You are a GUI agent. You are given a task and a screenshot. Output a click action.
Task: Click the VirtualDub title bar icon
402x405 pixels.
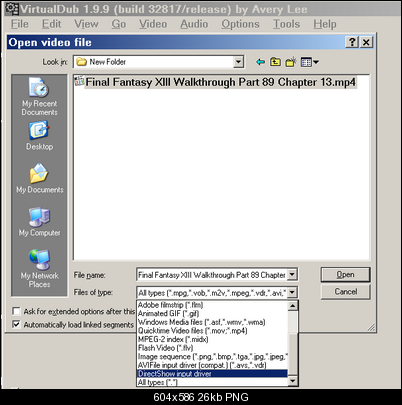point(12,9)
